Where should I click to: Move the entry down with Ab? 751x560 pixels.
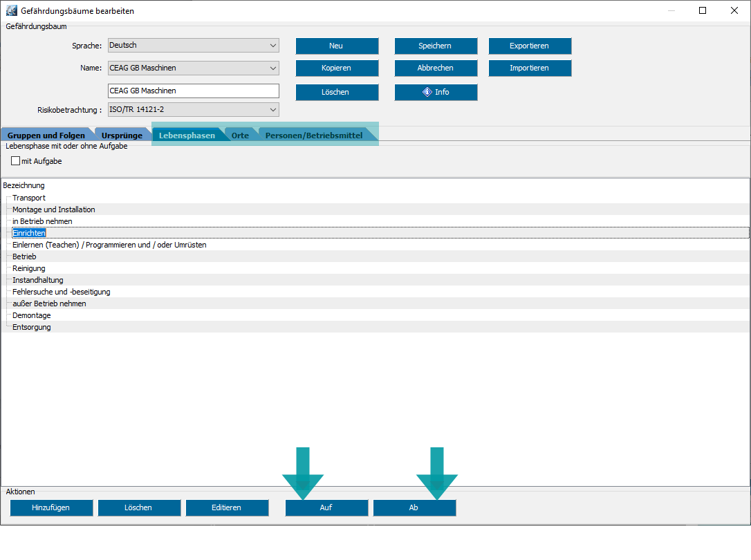[414, 507]
